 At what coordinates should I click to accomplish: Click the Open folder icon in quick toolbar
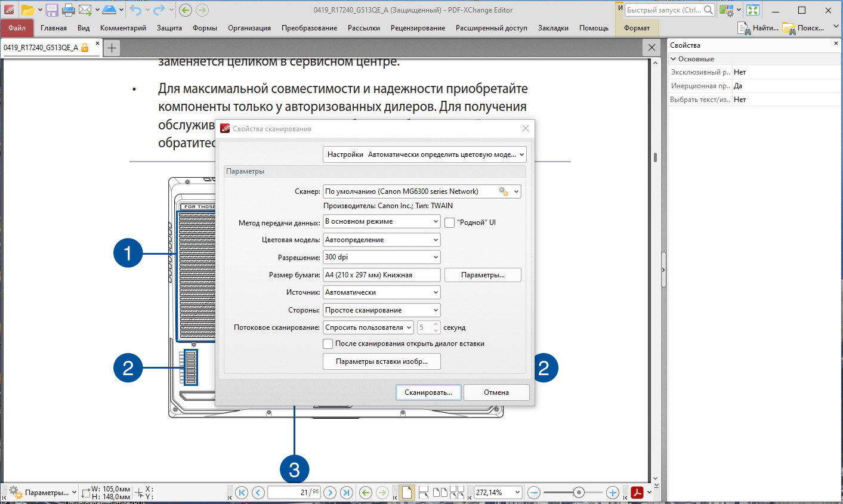pos(27,10)
